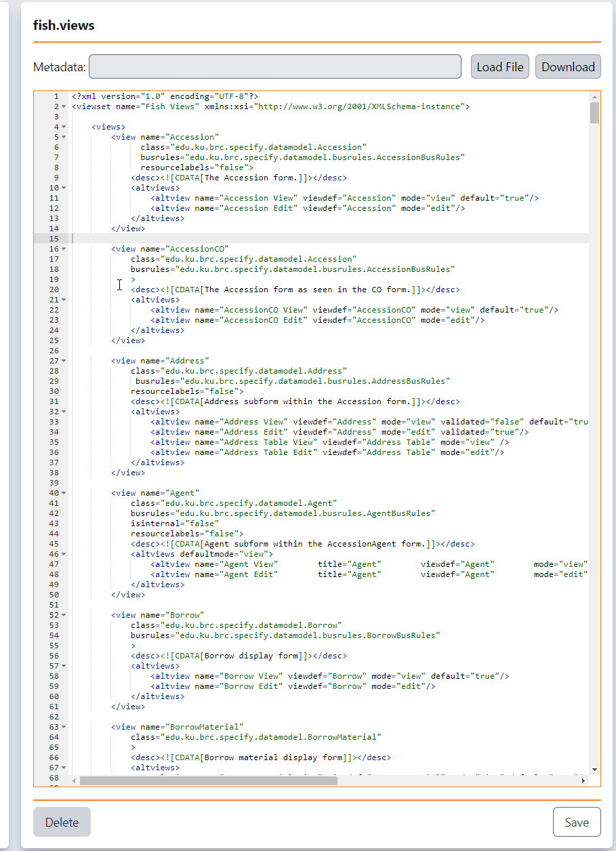The image size is (616, 851).
Task: Click closing '</altviews>' tag on line 13
Action: click(x=158, y=218)
